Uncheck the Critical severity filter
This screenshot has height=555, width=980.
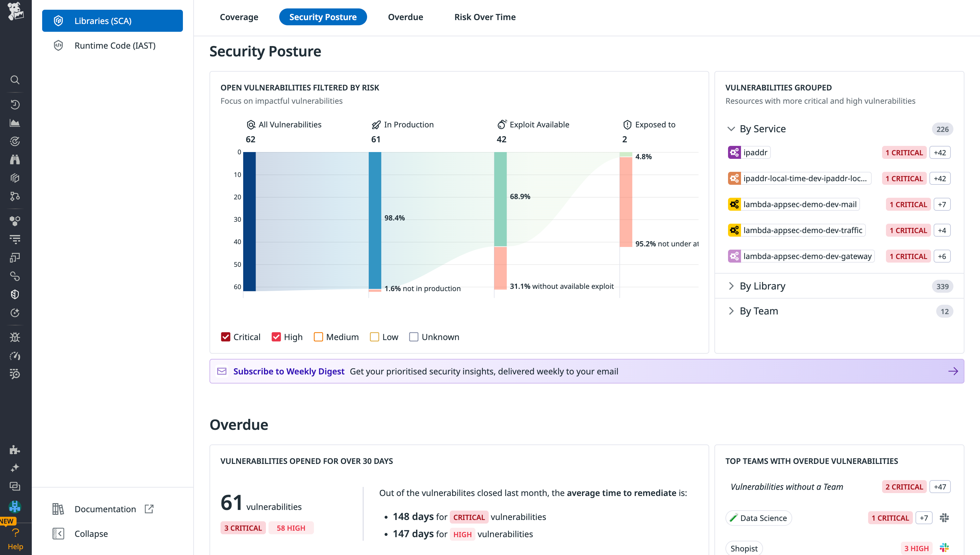pos(226,337)
